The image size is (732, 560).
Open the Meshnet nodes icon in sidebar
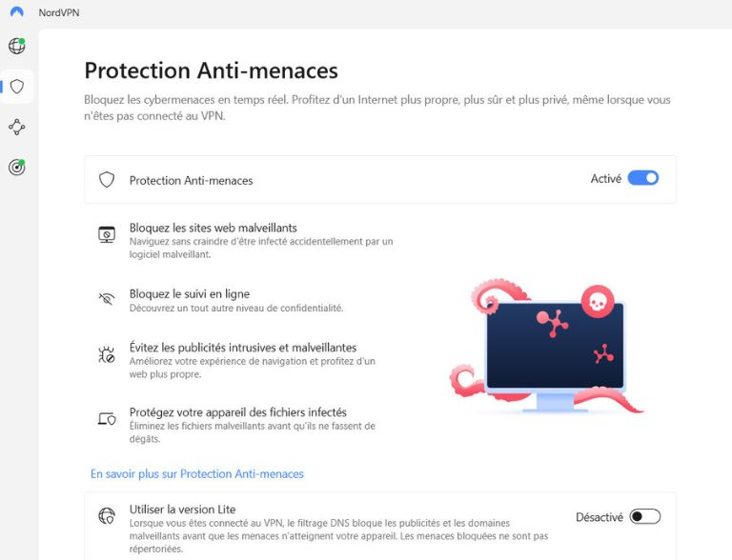(16, 127)
